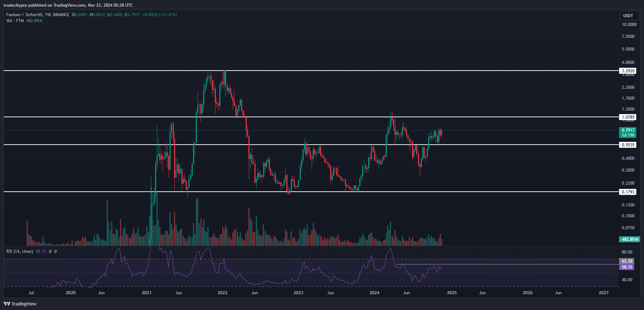Click the volume label 482.89 M on axis

[630, 239]
